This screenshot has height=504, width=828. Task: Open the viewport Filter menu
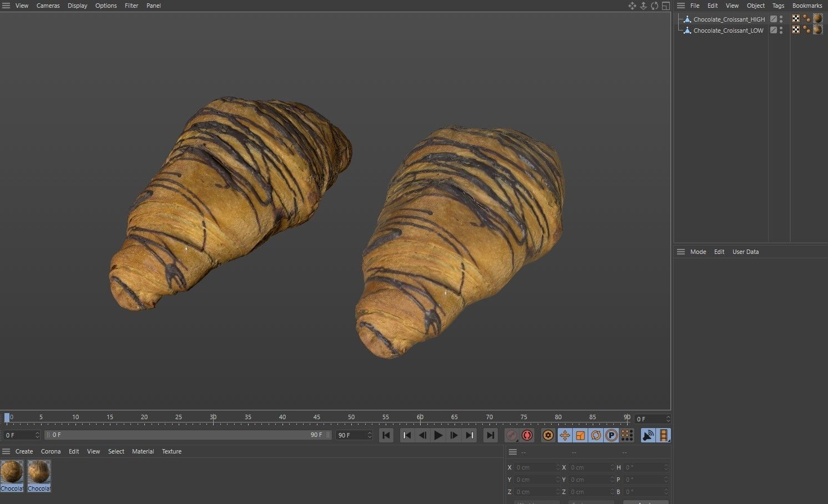coord(132,6)
